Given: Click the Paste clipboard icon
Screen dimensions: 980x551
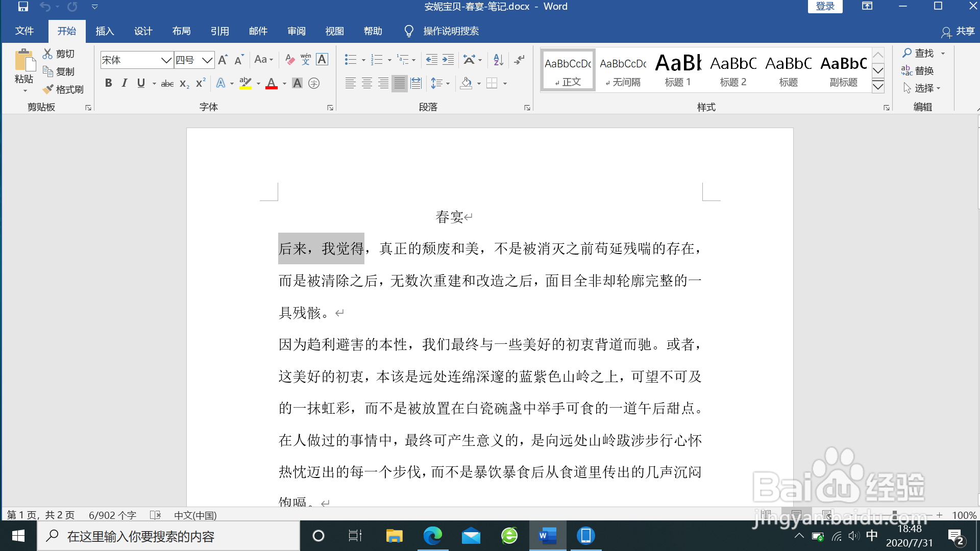Looking at the screenshot, I should pyautogui.click(x=24, y=60).
